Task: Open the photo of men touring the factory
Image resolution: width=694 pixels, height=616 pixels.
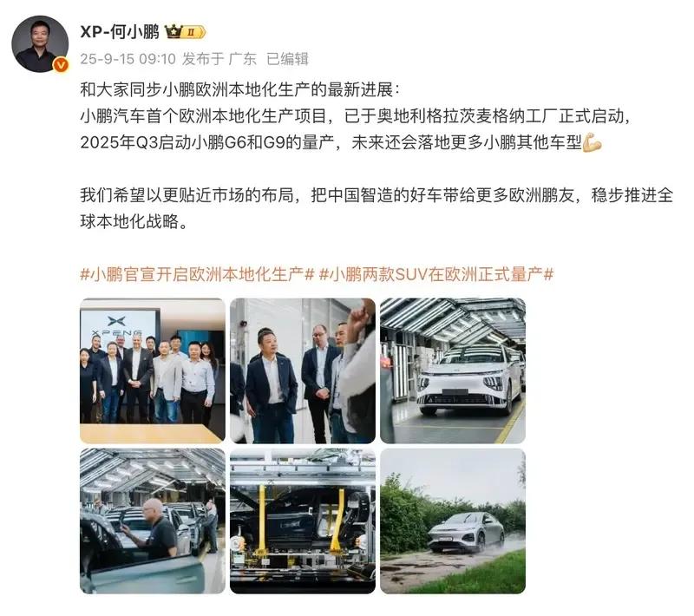Action: [303, 370]
